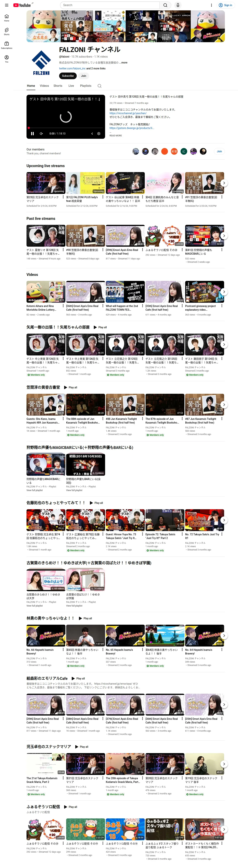Mute the featured video player
The height and width of the screenshot is (868, 238).
pyautogui.click(x=41, y=133)
